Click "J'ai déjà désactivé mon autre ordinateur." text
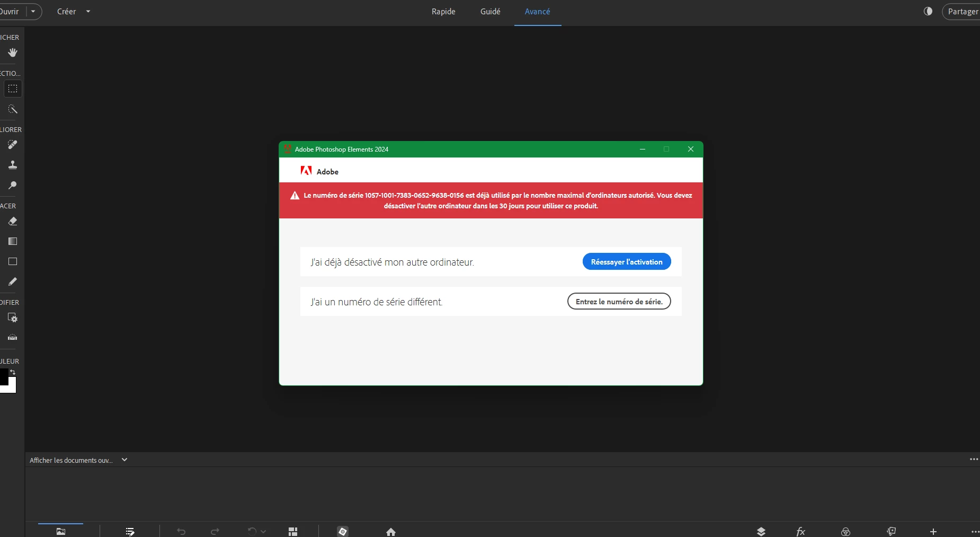 393,262
